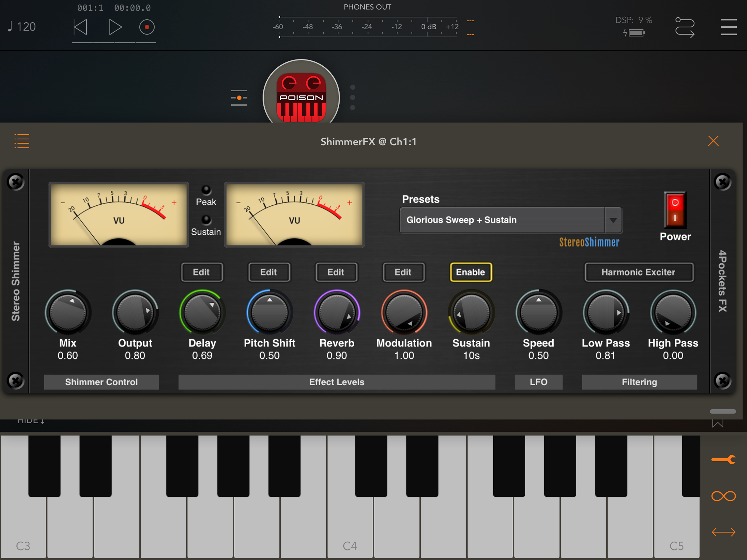The height and width of the screenshot is (560, 747).
Task: Click the Mix knob
Action: click(68, 313)
